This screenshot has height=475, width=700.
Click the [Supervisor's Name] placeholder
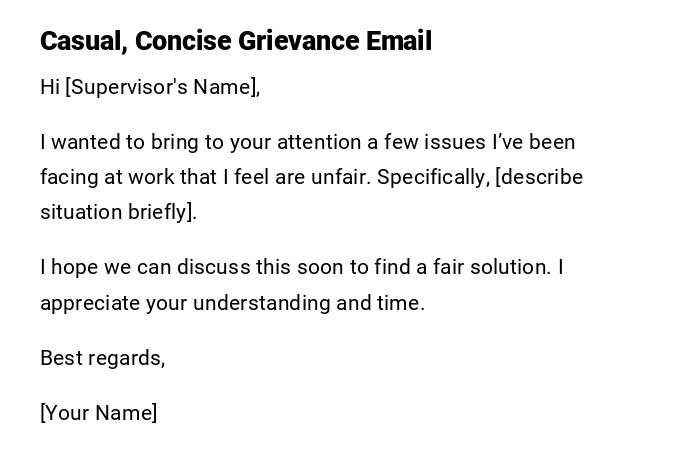click(162, 87)
